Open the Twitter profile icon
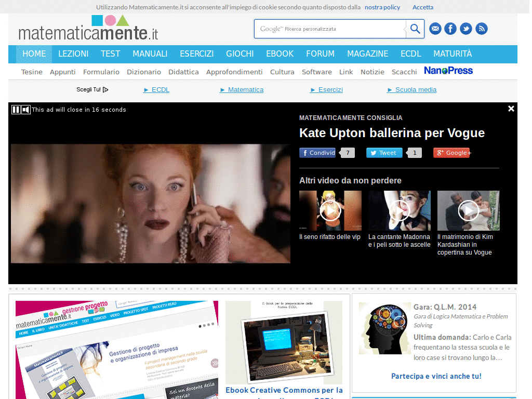This screenshot has width=532, height=399. pyautogui.click(x=466, y=29)
